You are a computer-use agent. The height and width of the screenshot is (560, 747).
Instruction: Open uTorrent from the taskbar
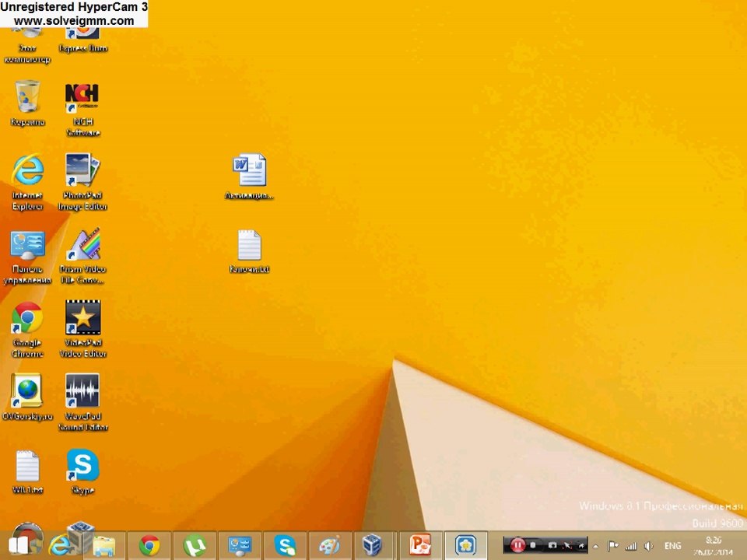pyautogui.click(x=195, y=545)
